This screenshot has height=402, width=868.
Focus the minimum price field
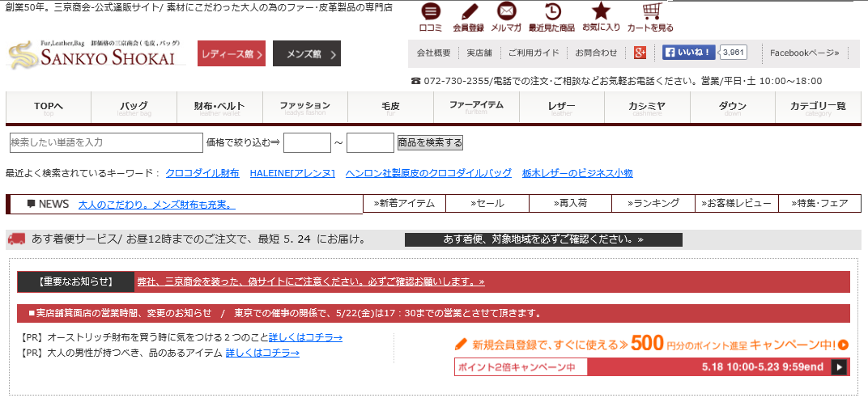307,142
